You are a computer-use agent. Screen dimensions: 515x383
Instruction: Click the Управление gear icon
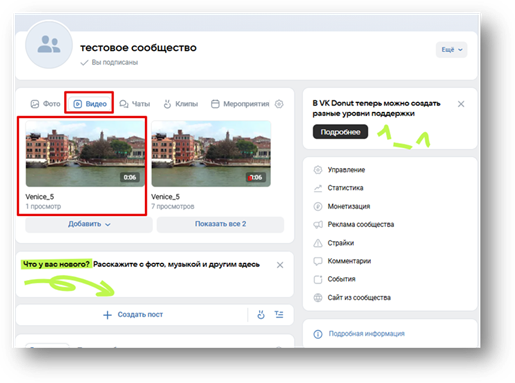click(x=318, y=170)
